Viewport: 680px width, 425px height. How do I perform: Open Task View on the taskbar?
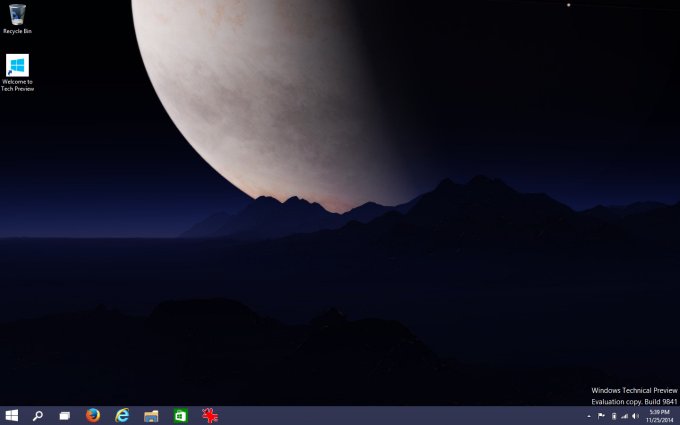pyautogui.click(x=65, y=416)
